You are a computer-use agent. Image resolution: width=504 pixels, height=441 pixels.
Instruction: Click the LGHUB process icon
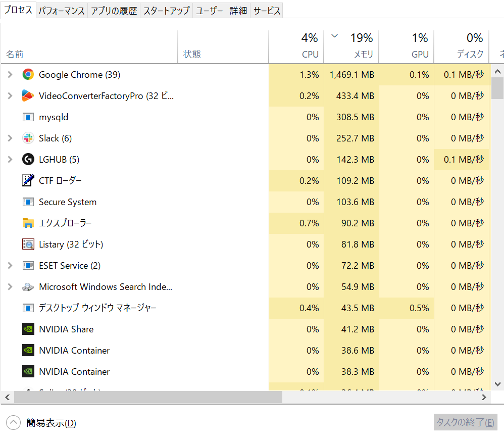(x=28, y=160)
